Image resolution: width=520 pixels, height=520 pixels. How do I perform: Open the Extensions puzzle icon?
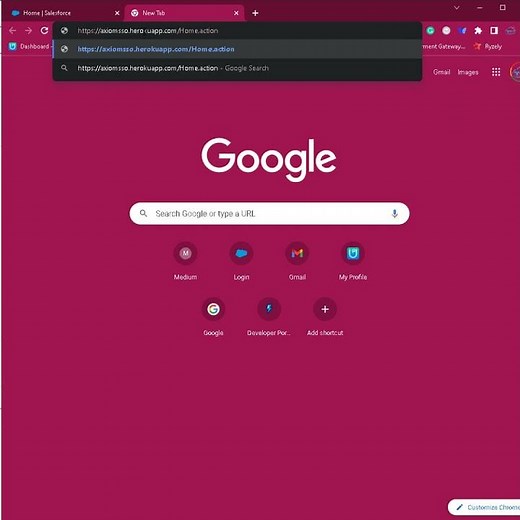tap(478, 31)
